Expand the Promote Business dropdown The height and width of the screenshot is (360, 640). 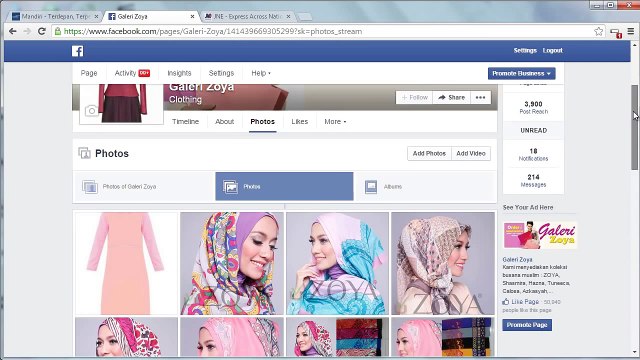[521, 73]
